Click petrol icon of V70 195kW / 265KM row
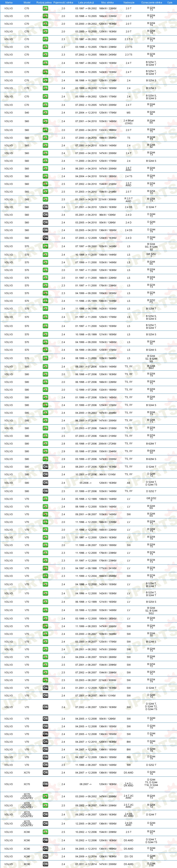Screen dimensions: 177x868 tap(45, 619)
